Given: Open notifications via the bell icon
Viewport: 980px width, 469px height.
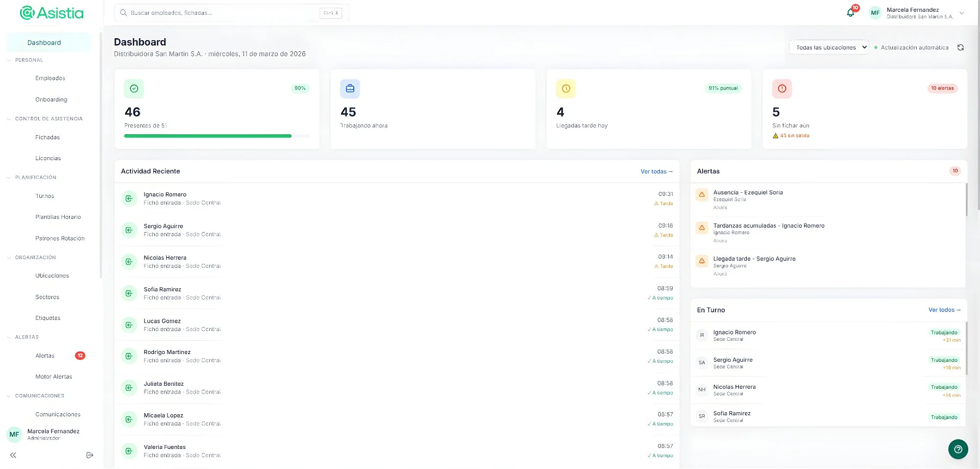Looking at the screenshot, I should click(851, 12).
